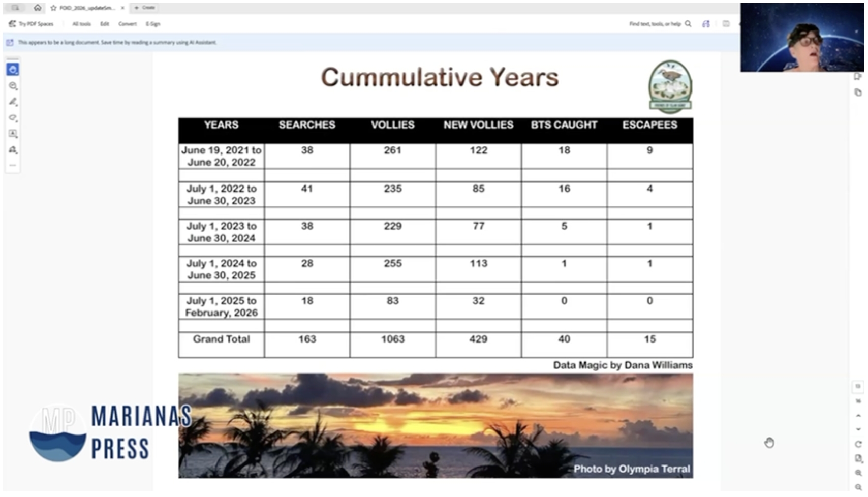
Task: Toggle the page thumbnails copy panel icon
Action: (x=858, y=92)
